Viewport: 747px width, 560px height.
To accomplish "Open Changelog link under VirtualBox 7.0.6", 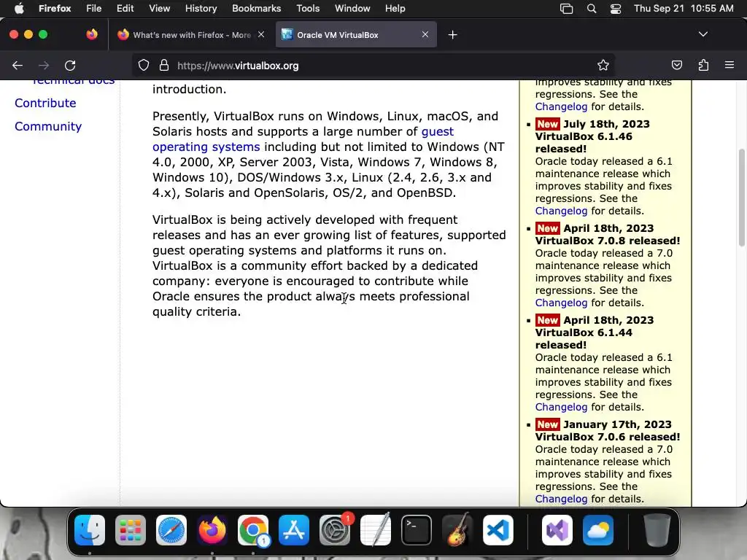I will (x=561, y=499).
